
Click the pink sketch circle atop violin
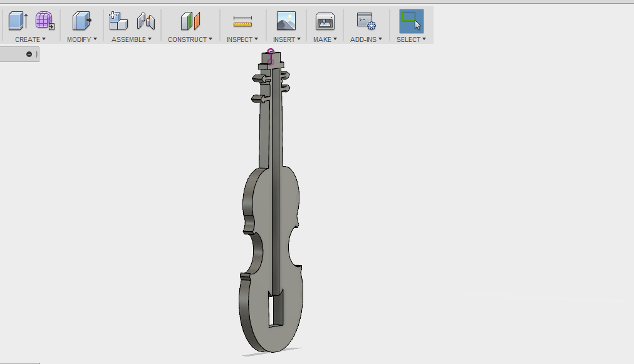pyautogui.click(x=271, y=51)
